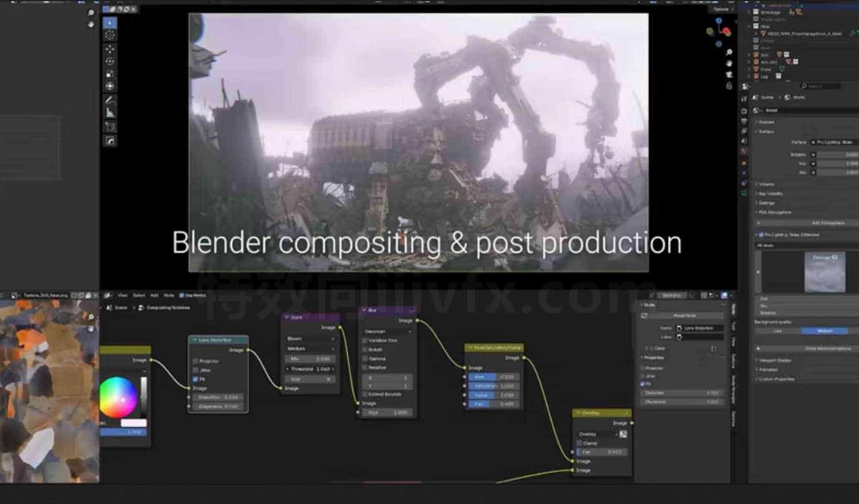Viewport: 859px width, 504px height.
Task: Click the Overcast 02 sky thumbnail
Action: coord(825,272)
